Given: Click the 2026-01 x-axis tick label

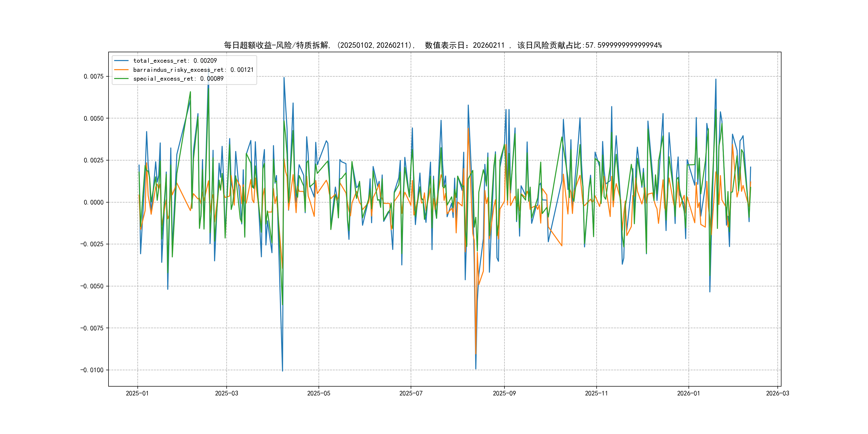Looking at the screenshot, I should 689,393.
